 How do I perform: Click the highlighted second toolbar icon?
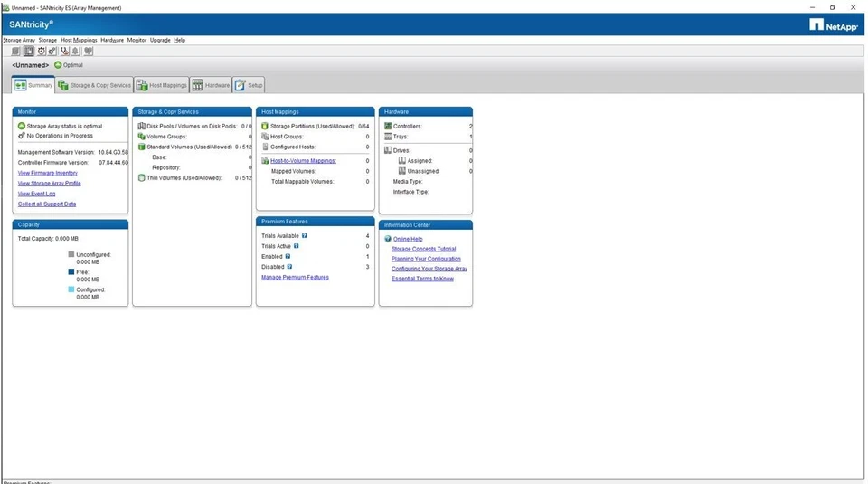point(28,51)
